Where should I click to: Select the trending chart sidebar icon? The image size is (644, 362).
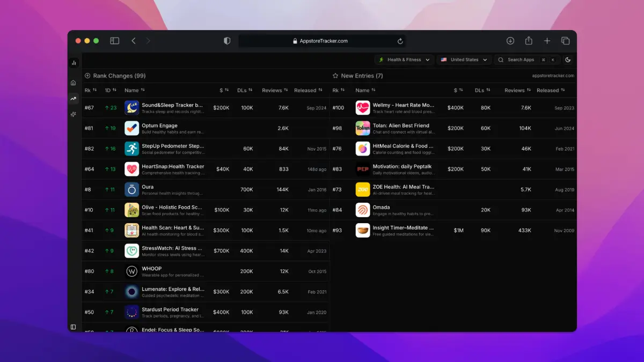pos(74,98)
